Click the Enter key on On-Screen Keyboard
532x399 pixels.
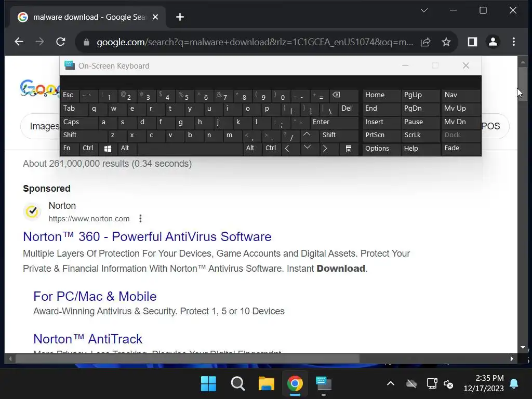tap(334, 122)
